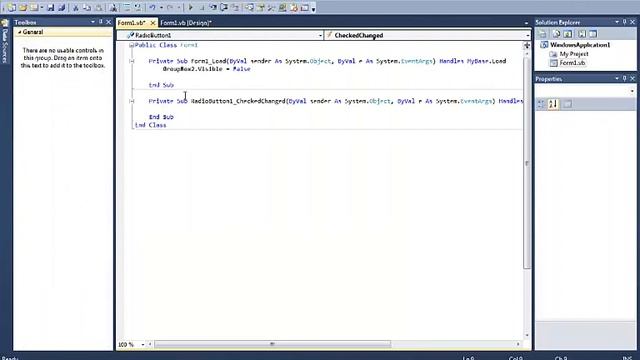Click the Solution Explorer Properties icon

(x=542, y=34)
